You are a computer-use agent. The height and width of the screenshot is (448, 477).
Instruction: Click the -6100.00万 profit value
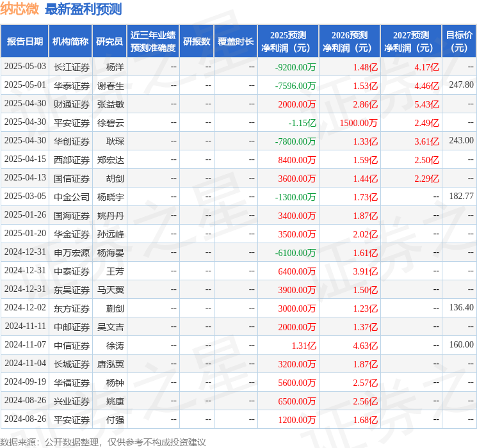pyautogui.click(x=295, y=253)
